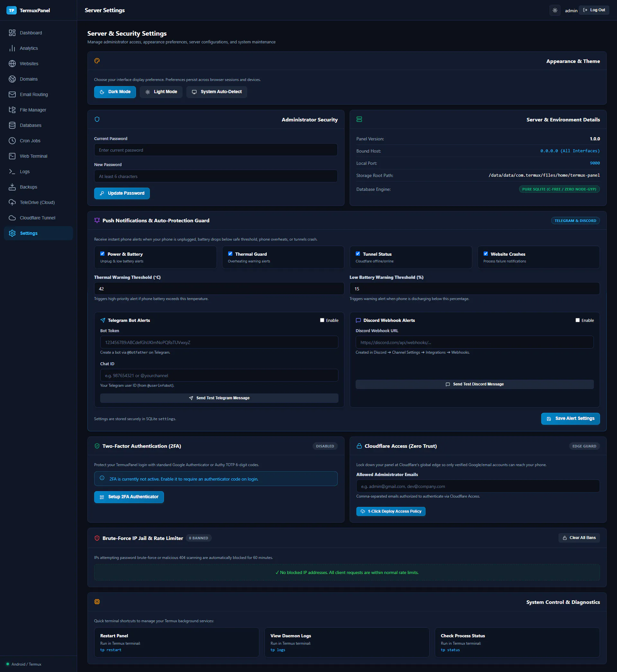Uncheck the Tunnel Status checkbox
Viewport: 617px width, 672px height.
358,253
